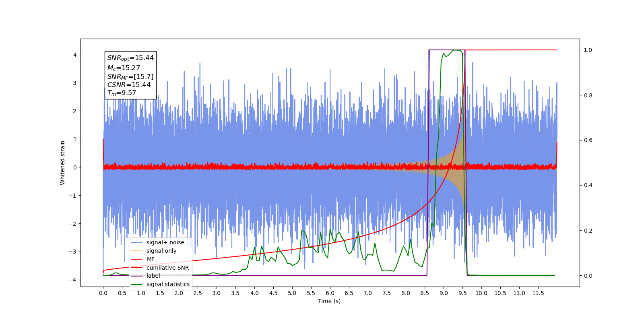Click the 'Time (s)' x-axis label

(329, 301)
